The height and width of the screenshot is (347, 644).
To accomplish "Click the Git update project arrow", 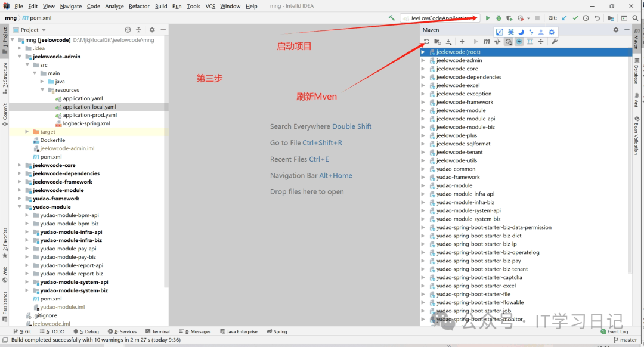I will coord(564,18).
